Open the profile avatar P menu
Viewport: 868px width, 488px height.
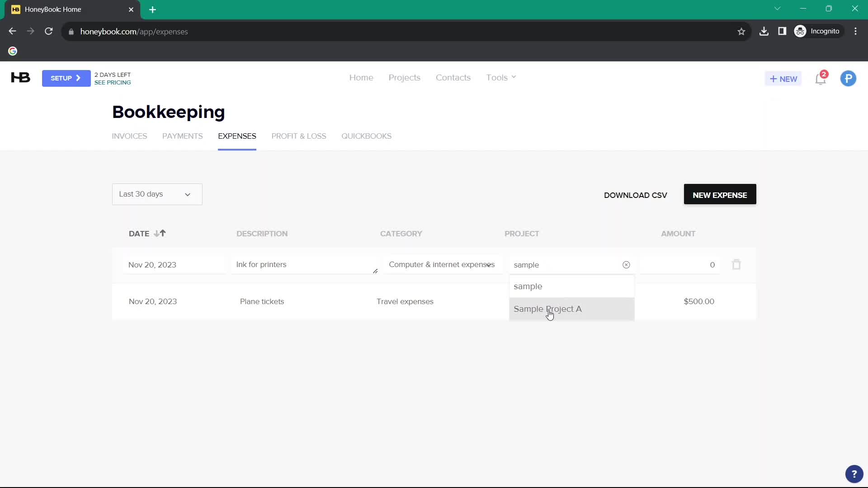848,79
